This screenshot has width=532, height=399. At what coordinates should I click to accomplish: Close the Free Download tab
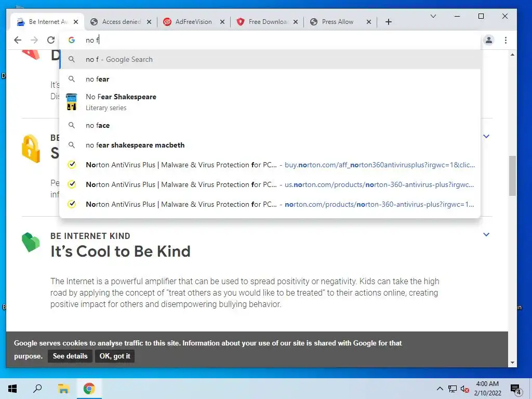(296, 22)
